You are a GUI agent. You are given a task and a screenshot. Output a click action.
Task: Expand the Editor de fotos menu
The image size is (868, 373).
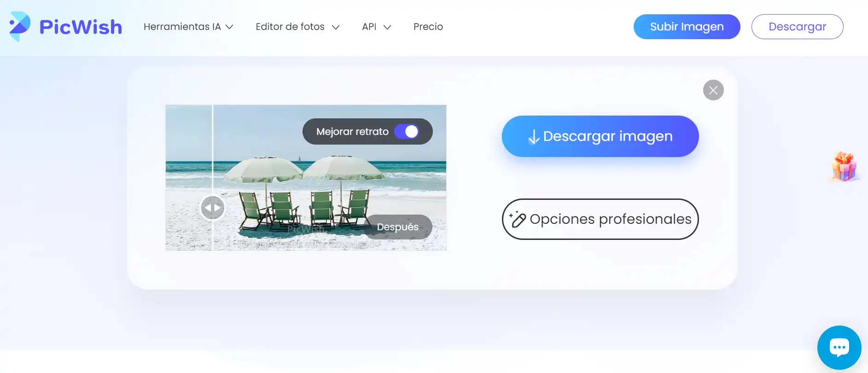[x=297, y=27]
